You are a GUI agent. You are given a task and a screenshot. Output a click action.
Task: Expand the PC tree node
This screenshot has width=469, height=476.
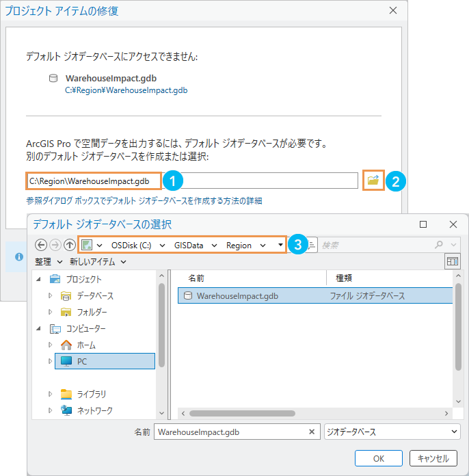(50, 361)
